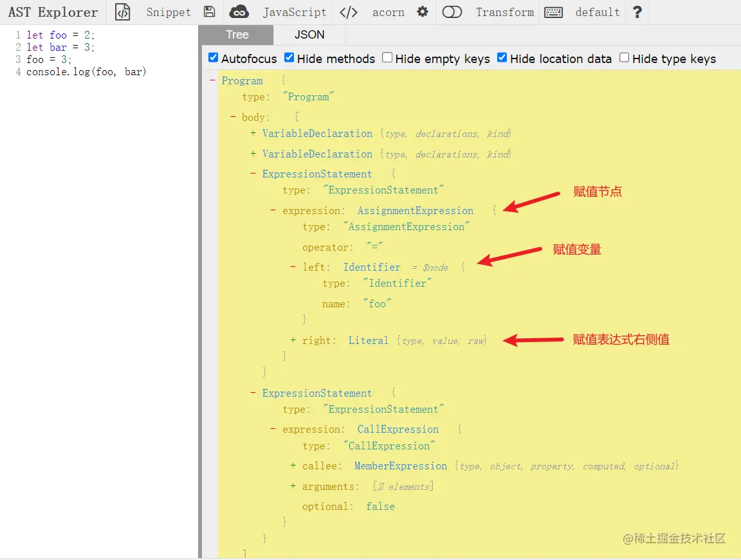741x560 pixels.
Task: Open the Snippet menu
Action: pos(169,12)
